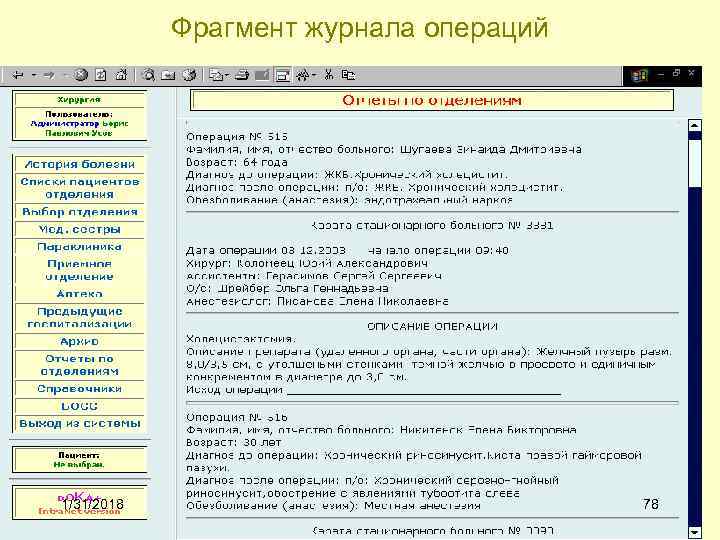Click text Возраст: 64 года

(x=237, y=163)
